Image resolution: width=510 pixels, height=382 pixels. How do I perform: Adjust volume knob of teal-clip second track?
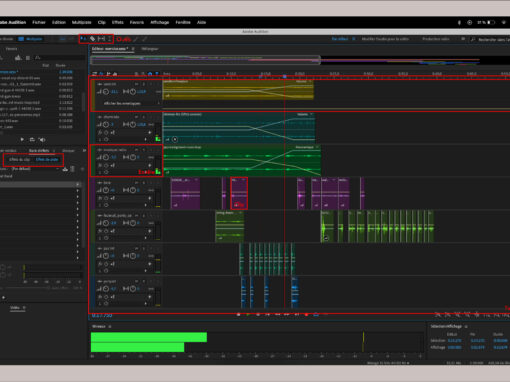point(106,124)
